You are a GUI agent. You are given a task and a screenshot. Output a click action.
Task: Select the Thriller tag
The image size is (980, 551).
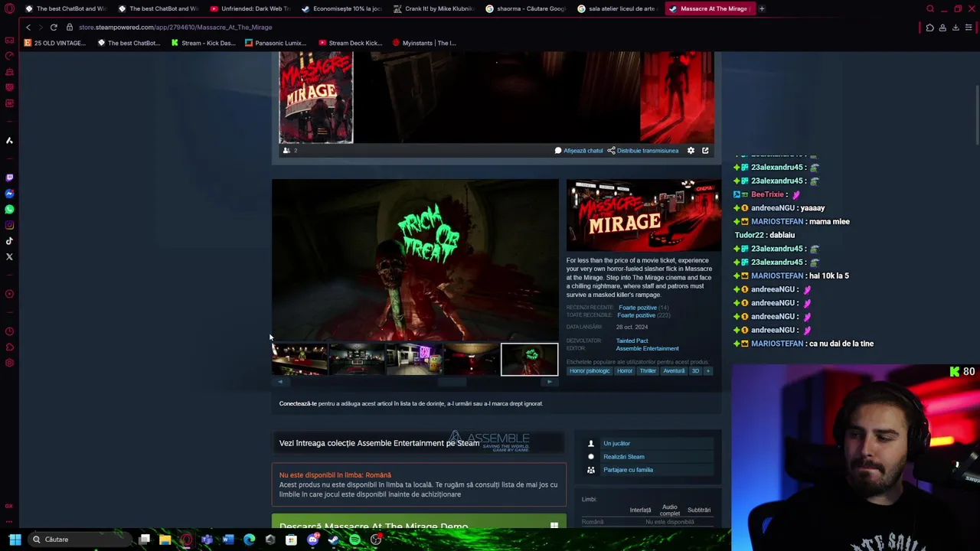click(x=648, y=371)
